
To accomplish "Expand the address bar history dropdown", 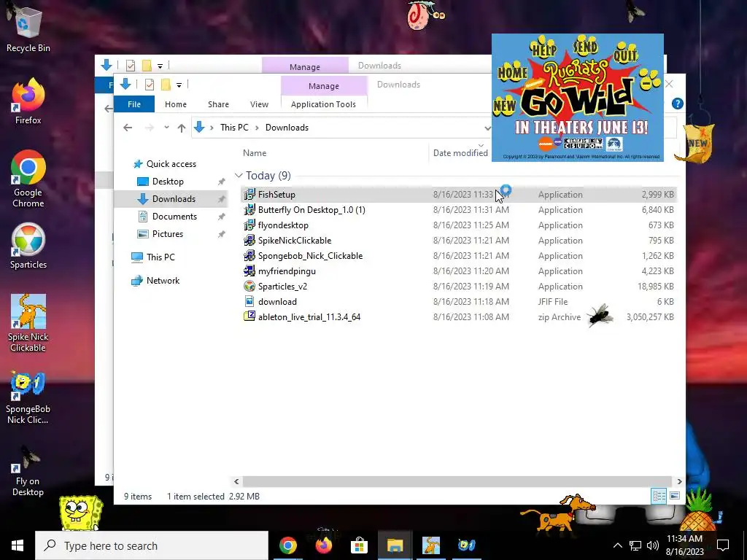I will tap(487, 128).
